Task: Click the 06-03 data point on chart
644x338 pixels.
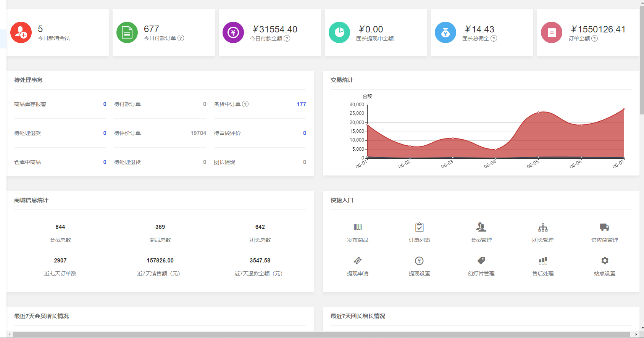Action: pos(453,138)
